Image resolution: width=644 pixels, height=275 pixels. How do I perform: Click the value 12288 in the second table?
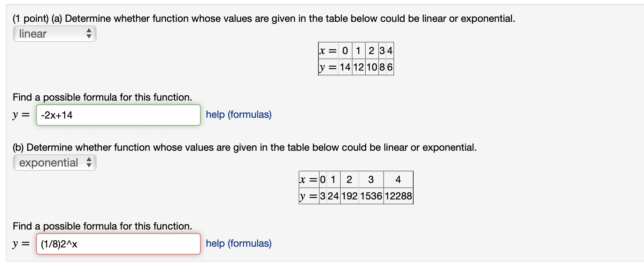(398, 196)
